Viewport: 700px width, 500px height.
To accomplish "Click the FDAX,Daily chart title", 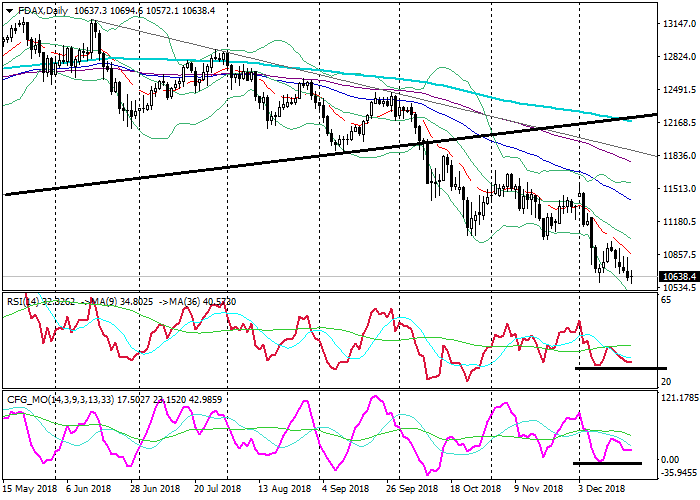I will pos(36,9).
